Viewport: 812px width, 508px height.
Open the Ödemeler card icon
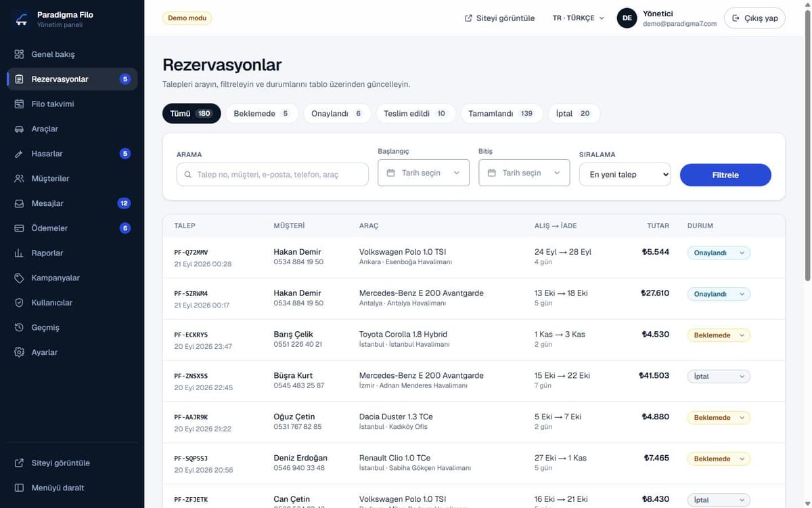(19, 228)
